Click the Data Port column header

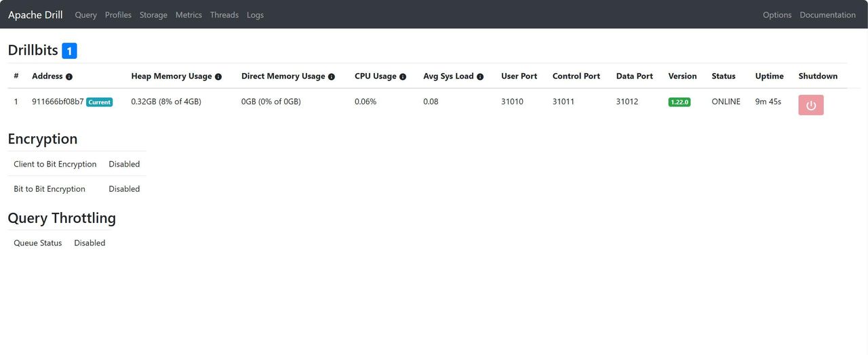pyautogui.click(x=635, y=76)
